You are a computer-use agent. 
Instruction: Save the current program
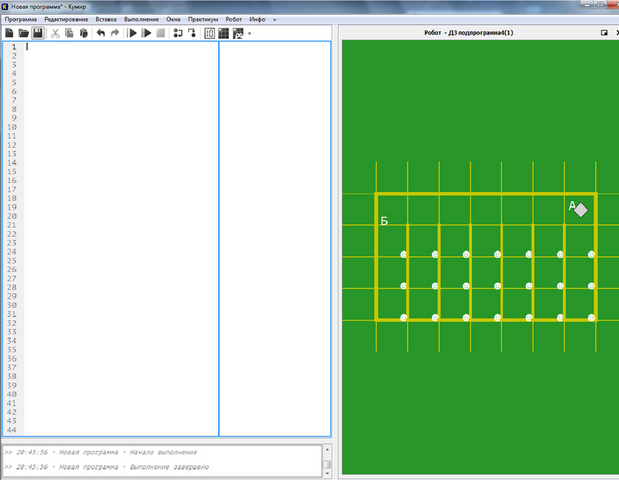pos(38,33)
